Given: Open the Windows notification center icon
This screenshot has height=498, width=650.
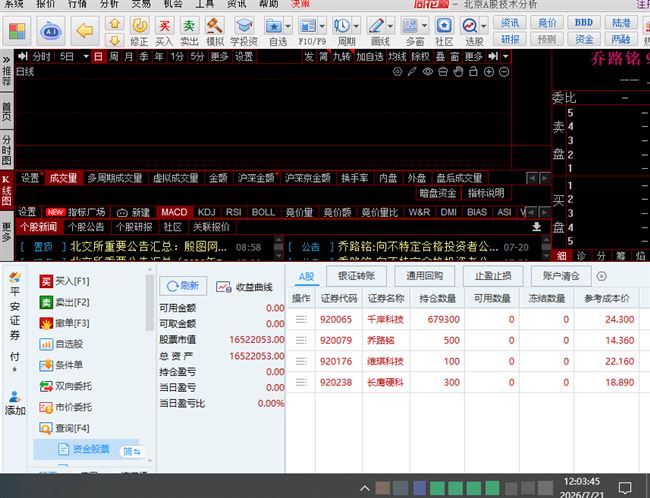Looking at the screenshot, I should 625,488.
